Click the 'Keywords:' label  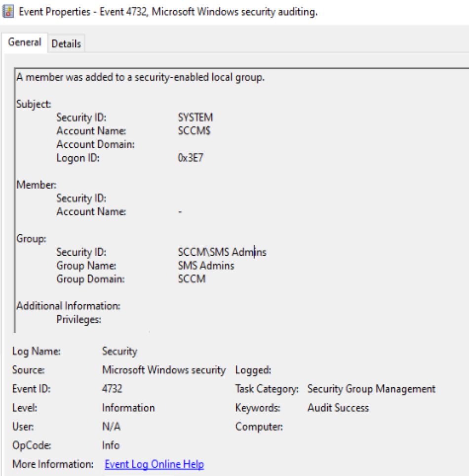258,408
